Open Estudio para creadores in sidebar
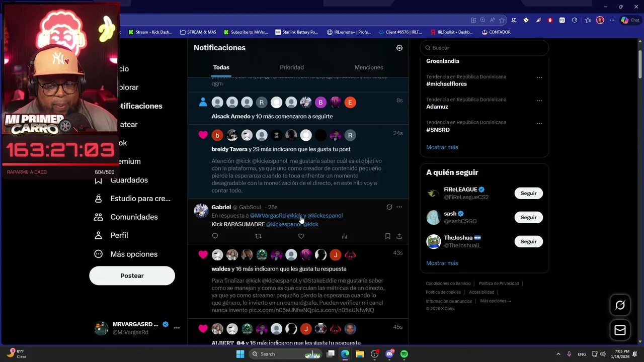This screenshot has height=362, width=644. pos(133,199)
